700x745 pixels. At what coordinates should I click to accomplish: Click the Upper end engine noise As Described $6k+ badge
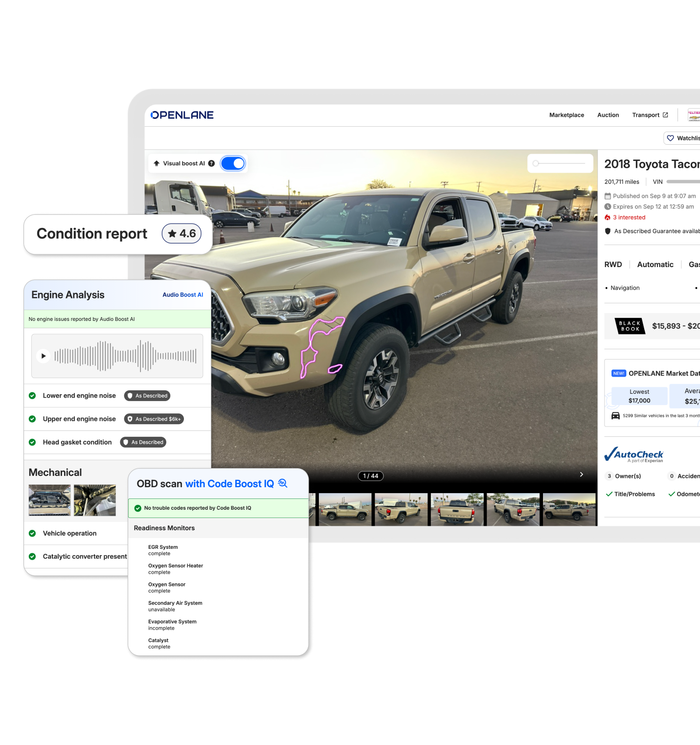tap(154, 419)
